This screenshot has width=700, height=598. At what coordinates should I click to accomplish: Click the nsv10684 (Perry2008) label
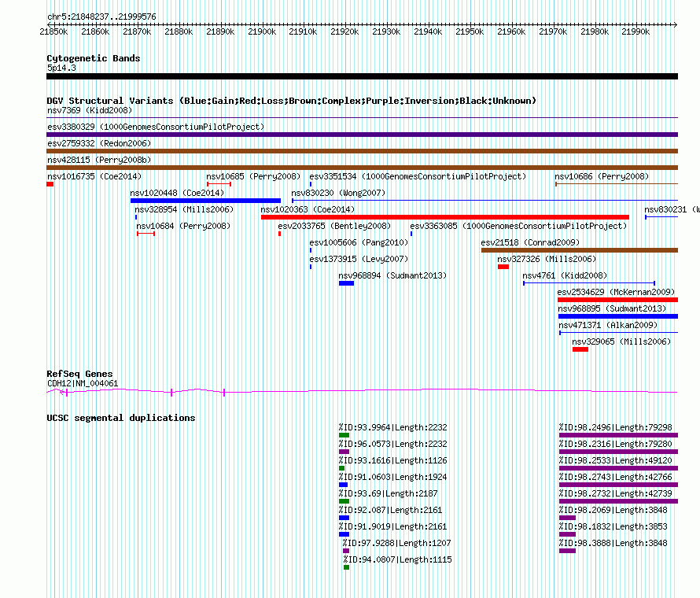[x=183, y=226]
